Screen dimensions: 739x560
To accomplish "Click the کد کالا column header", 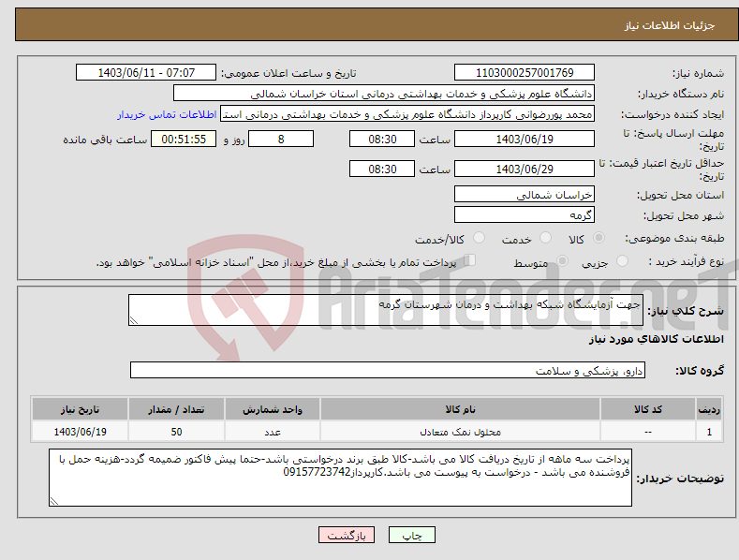I will (x=648, y=409).
